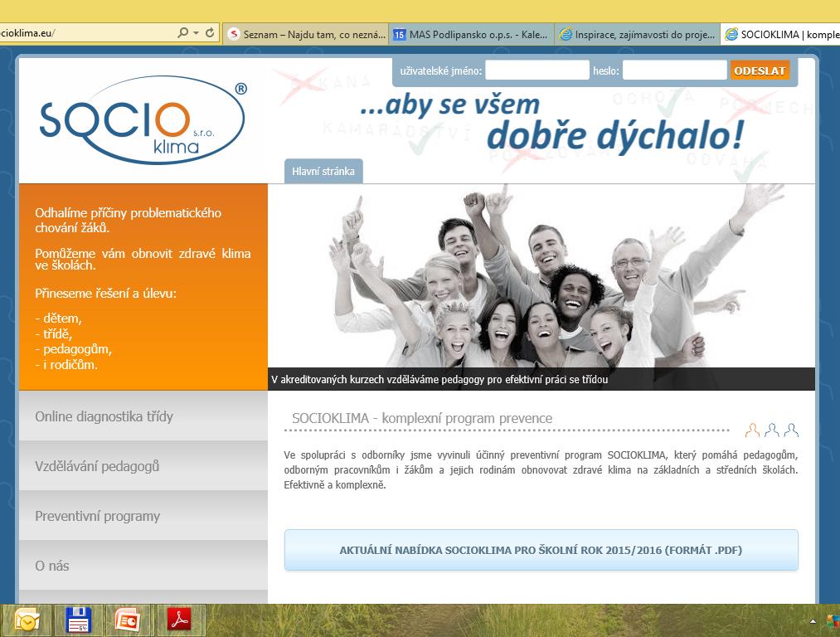The width and height of the screenshot is (840, 637).
Task: Switch to Inspirace, zajímavosti tab
Action: pos(637,34)
